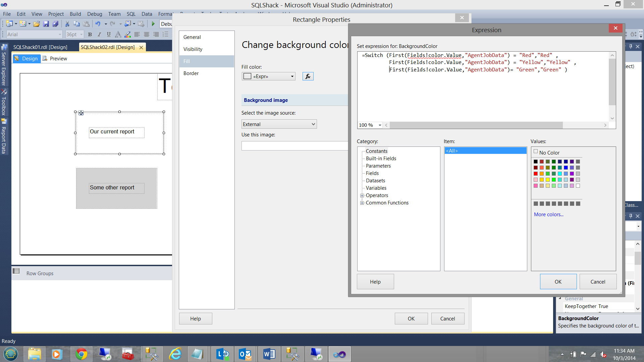Viewport: 644px width, 362px height.
Task: Click the Cut scissors icon
Action: tap(67, 24)
